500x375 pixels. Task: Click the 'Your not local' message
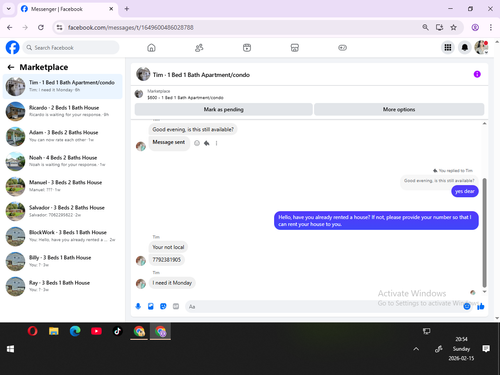(168, 247)
